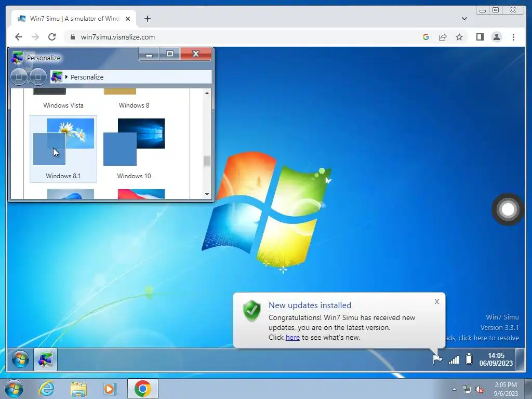Choose the Windows Vista theme label
532x399 pixels.
tap(63, 105)
